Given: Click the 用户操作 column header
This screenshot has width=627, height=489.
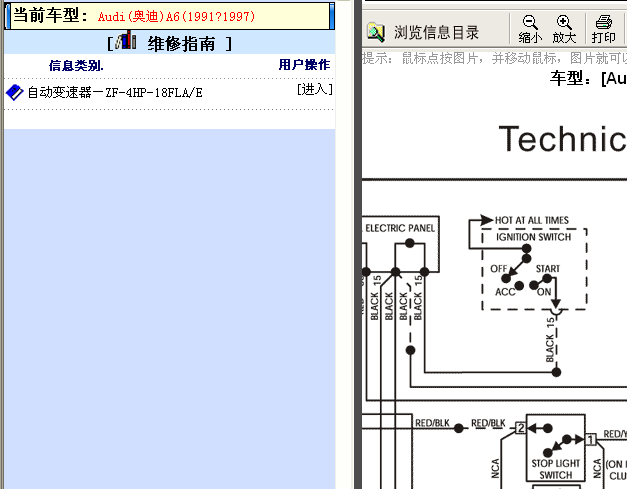Looking at the screenshot, I should (x=304, y=64).
